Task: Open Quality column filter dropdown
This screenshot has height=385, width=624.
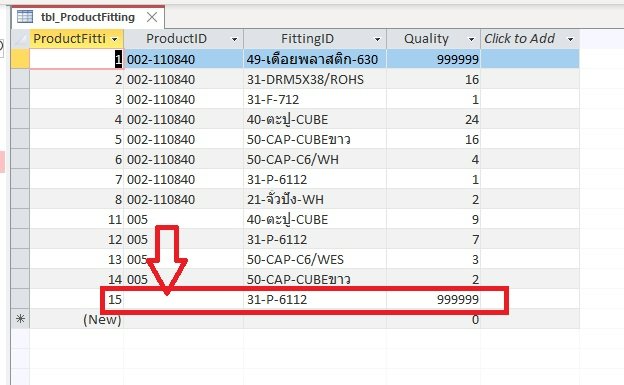Action: [472, 39]
